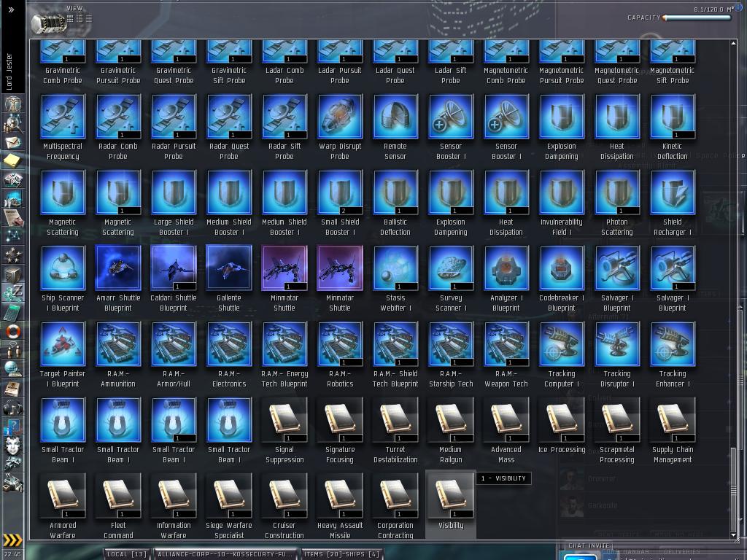Click the Chat Invite button
Image resolution: width=747 pixels, height=560 pixels.
point(589,545)
